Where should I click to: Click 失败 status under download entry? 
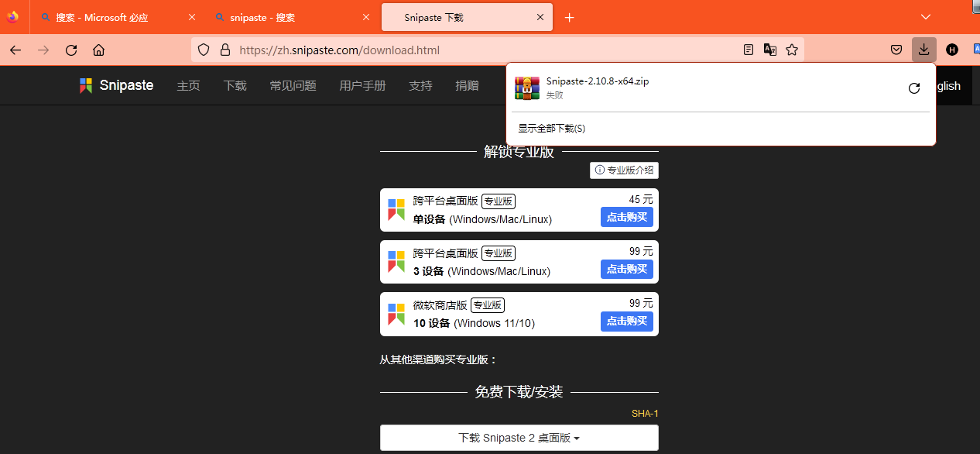coord(554,95)
